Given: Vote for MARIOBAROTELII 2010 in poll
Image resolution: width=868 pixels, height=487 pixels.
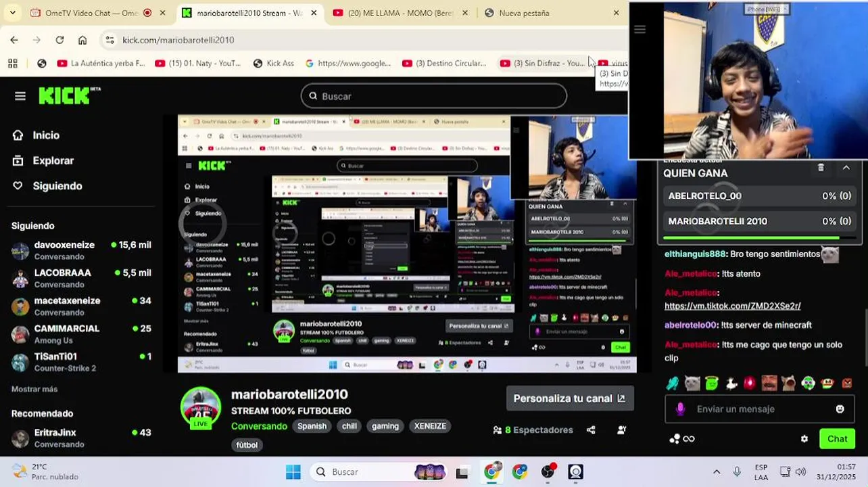Looking at the screenshot, I should [760, 221].
